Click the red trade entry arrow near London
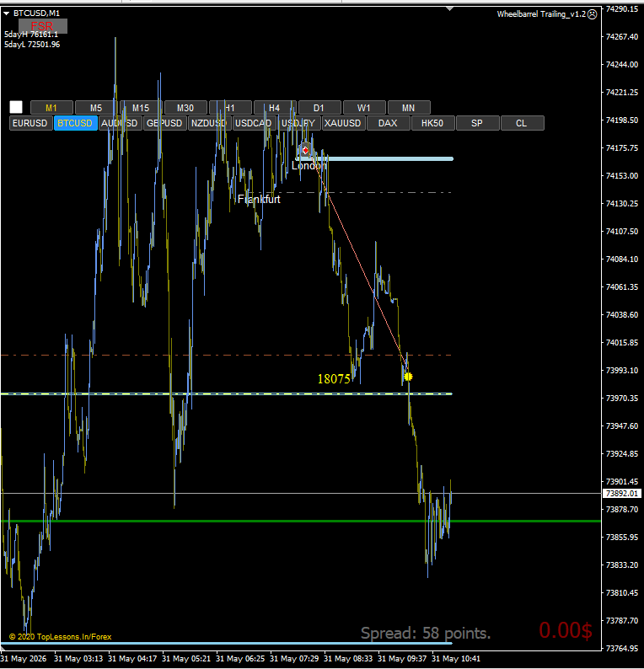The image size is (644, 669). (305, 150)
